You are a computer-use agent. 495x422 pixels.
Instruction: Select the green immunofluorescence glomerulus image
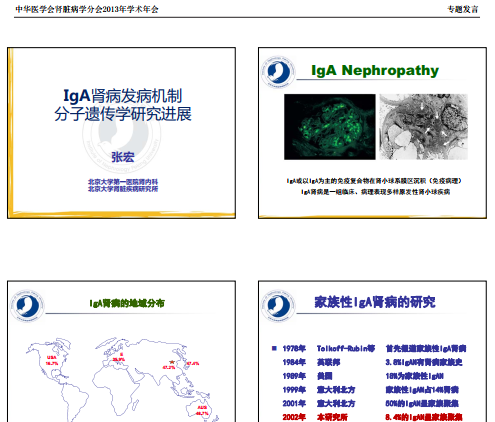(x=330, y=127)
